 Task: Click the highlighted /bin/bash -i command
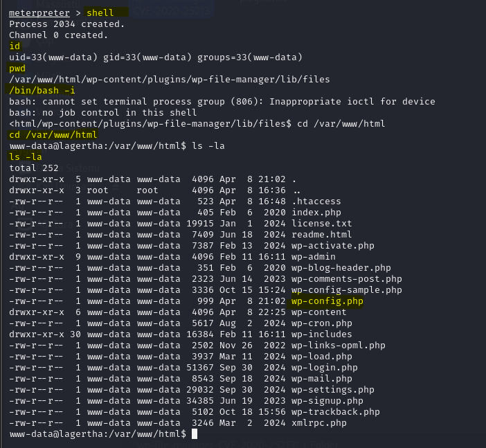(x=42, y=91)
